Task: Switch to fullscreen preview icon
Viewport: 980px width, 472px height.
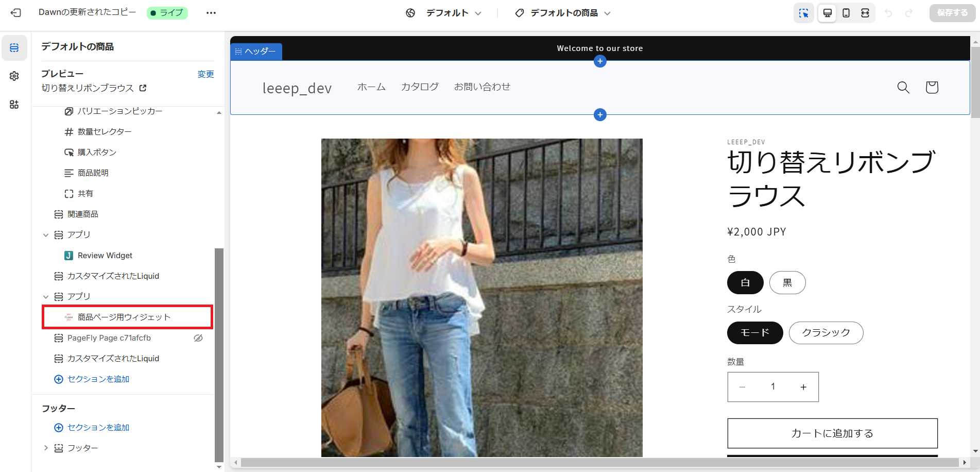Action: tap(865, 13)
